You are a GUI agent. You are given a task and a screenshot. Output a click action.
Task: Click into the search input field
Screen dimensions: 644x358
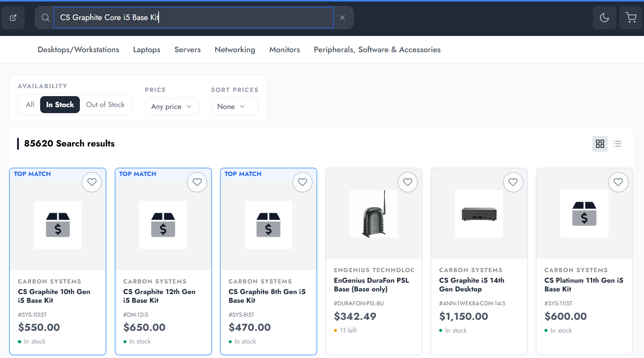(x=193, y=17)
